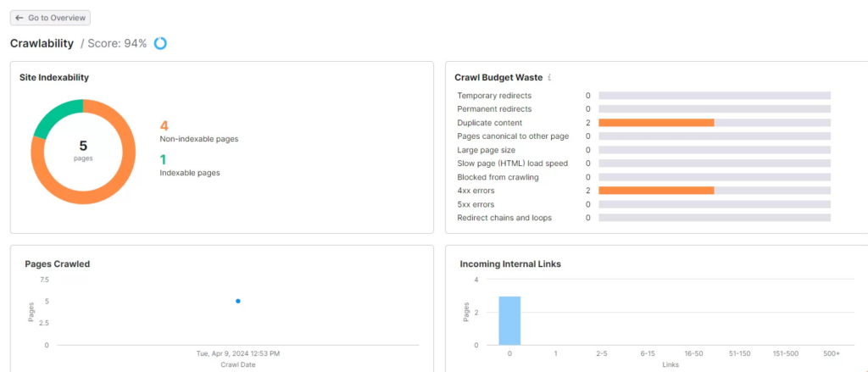The image size is (868, 372).
Task: Click the circular score progress icon
Action: pyautogui.click(x=160, y=43)
